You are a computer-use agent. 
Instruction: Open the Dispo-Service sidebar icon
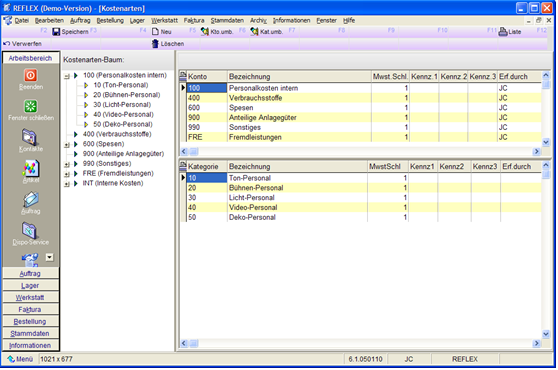[x=30, y=230]
